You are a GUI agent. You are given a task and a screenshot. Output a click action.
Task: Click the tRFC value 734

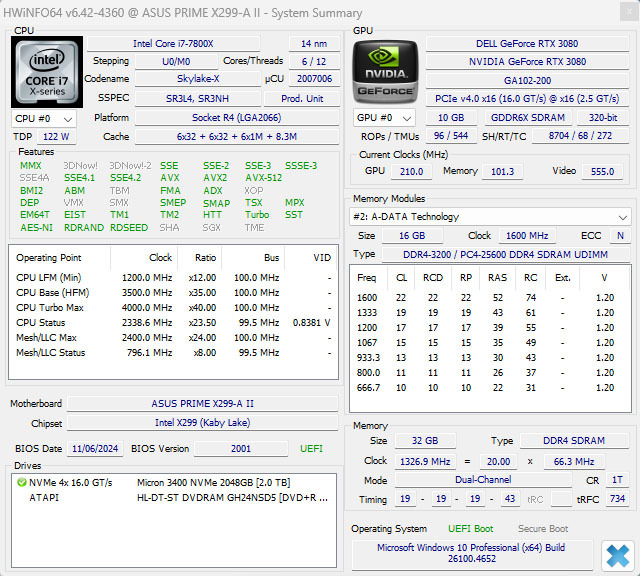(617, 499)
